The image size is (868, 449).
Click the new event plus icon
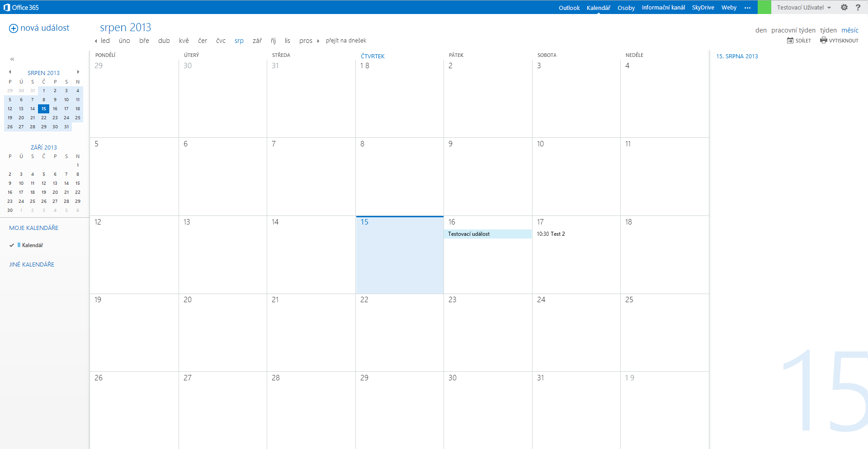click(14, 28)
